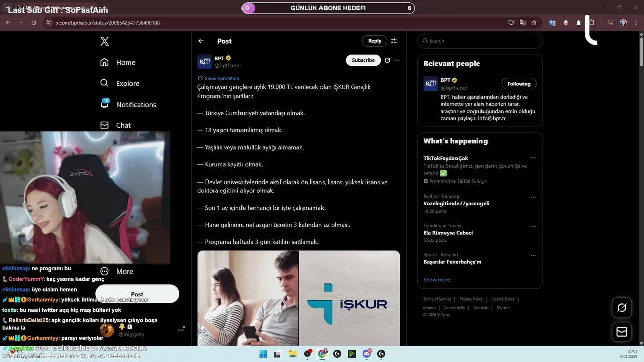Open BPT avatar on the post
This screenshot has height=362, width=644.
204,62
